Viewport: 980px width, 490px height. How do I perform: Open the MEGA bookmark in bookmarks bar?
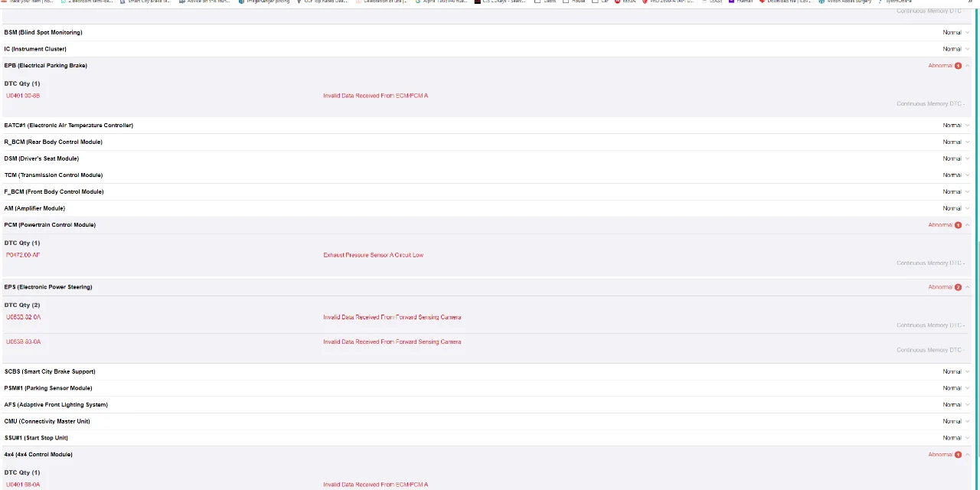626,2
